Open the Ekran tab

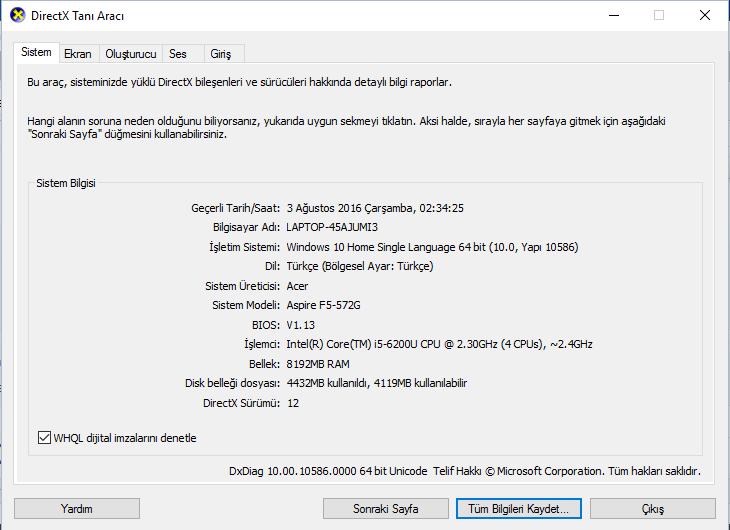pyautogui.click(x=78, y=54)
